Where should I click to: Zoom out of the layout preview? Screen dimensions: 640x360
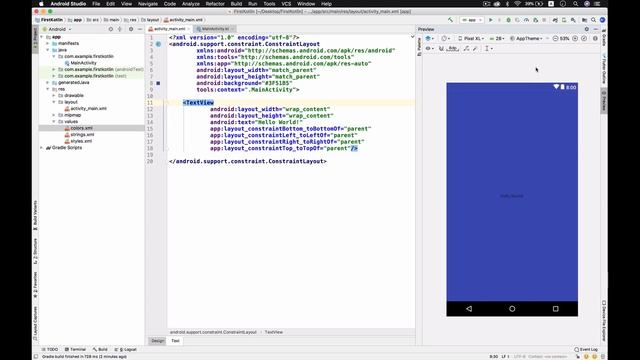[555, 38]
